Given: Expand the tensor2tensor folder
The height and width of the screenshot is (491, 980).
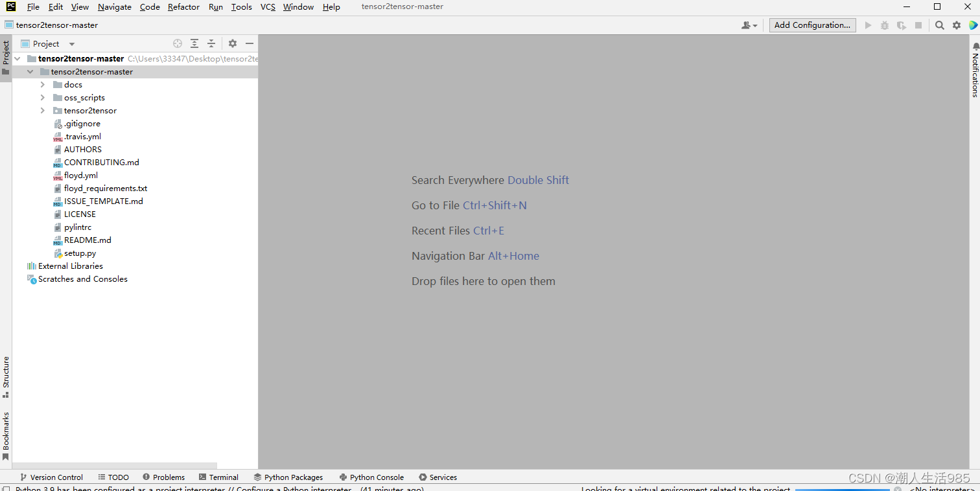Looking at the screenshot, I should pyautogui.click(x=43, y=111).
